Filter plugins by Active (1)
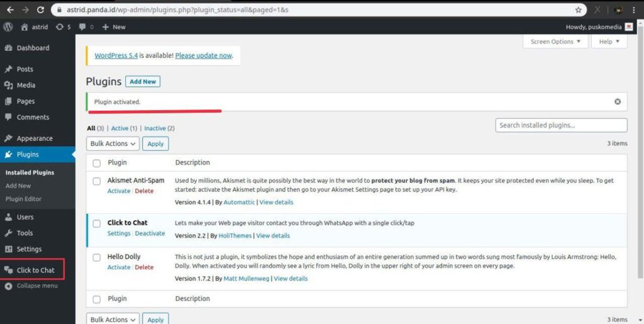This screenshot has height=324, width=644. 124,128
